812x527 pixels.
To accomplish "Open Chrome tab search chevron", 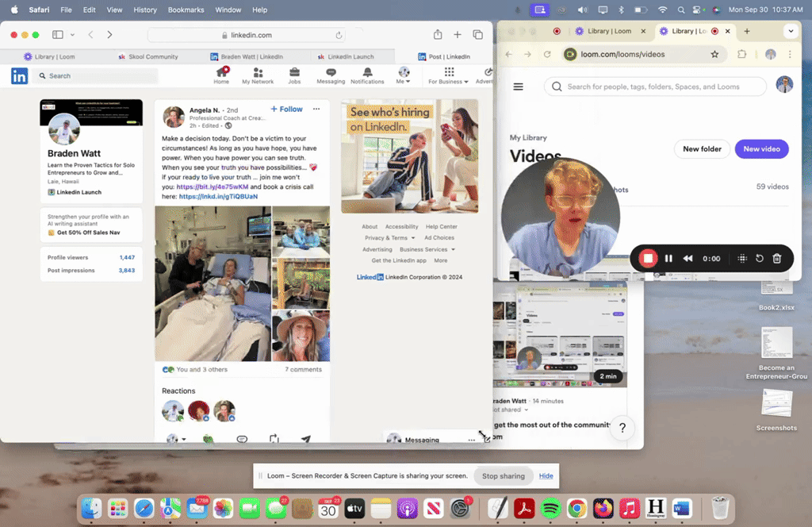I will tap(791, 31).
